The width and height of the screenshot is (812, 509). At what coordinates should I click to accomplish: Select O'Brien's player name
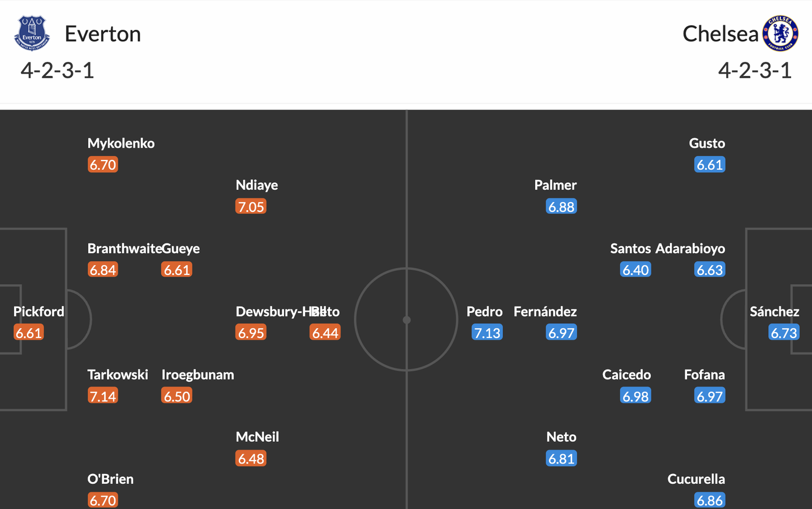point(110,479)
